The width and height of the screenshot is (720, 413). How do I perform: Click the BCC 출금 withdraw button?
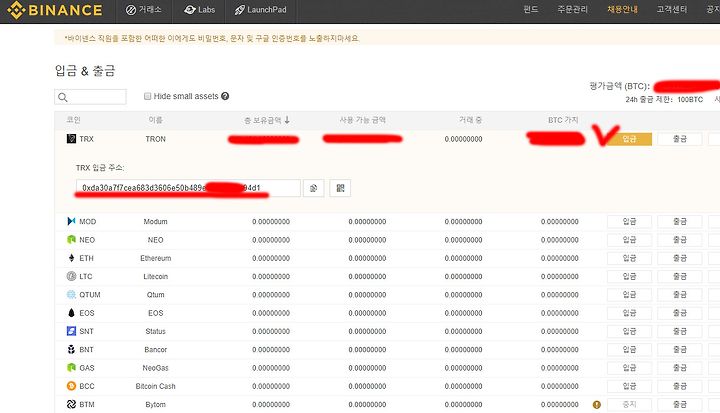click(680, 386)
